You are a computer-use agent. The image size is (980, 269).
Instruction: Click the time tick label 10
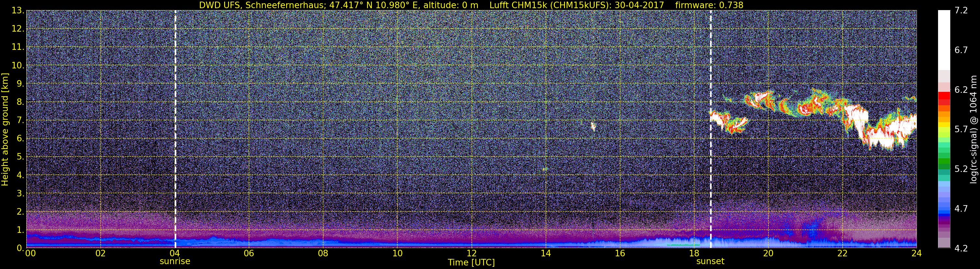click(397, 253)
